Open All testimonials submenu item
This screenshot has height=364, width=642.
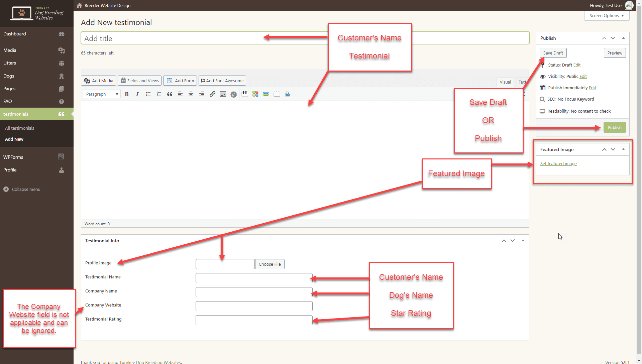19,128
